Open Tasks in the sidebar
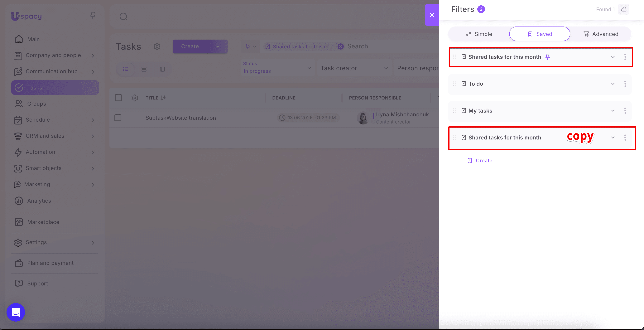Image resolution: width=644 pixels, height=330 pixels. pyautogui.click(x=55, y=88)
